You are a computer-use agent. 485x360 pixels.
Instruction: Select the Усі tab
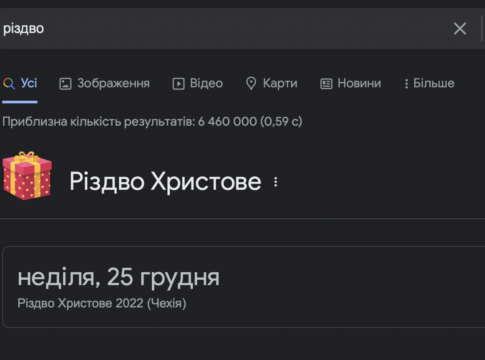click(20, 83)
